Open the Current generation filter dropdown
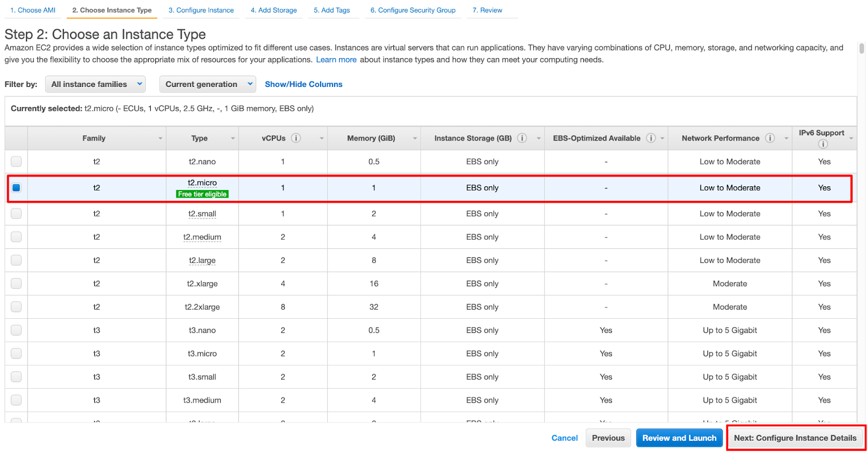This screenshot has height=454, width=868. tap(207, 84)
